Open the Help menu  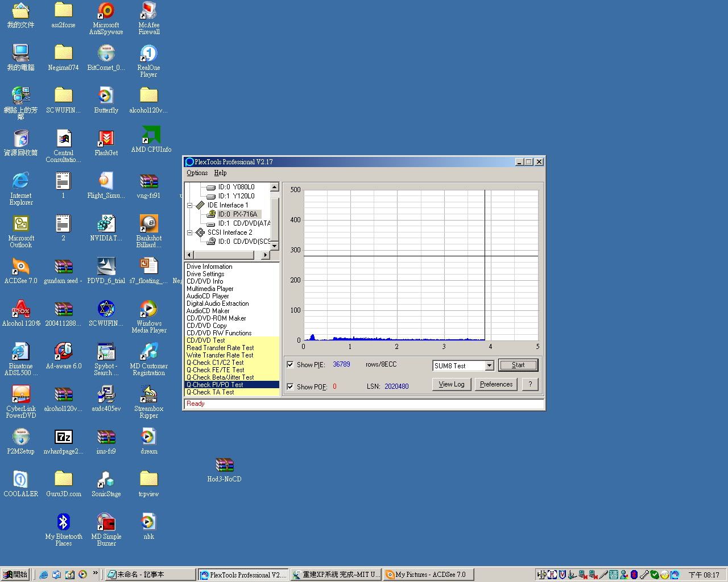[220, 173]
